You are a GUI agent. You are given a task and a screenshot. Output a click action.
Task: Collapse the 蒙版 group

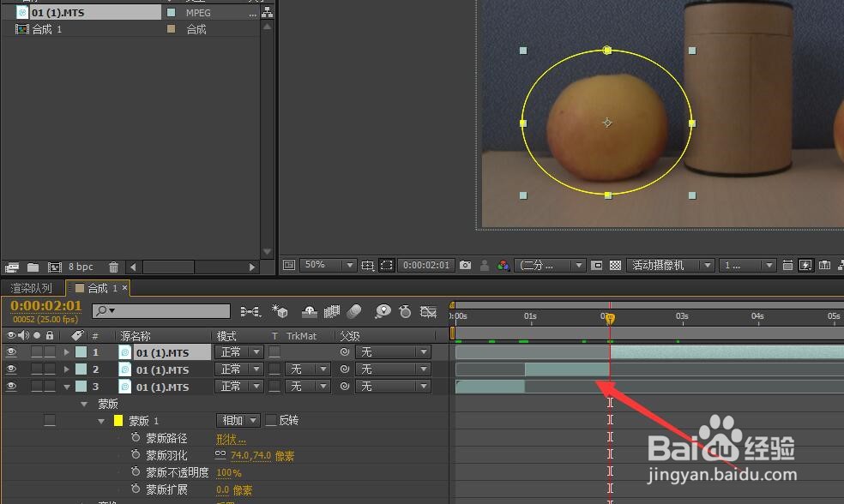coord(84,404)
